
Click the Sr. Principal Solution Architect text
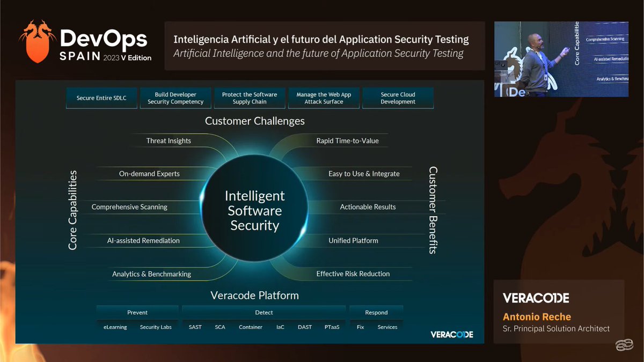point(556,328)
